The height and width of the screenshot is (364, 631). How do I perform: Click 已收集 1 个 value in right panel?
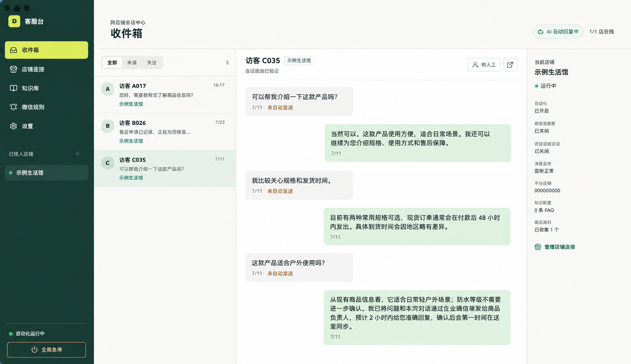click(546, 230)
